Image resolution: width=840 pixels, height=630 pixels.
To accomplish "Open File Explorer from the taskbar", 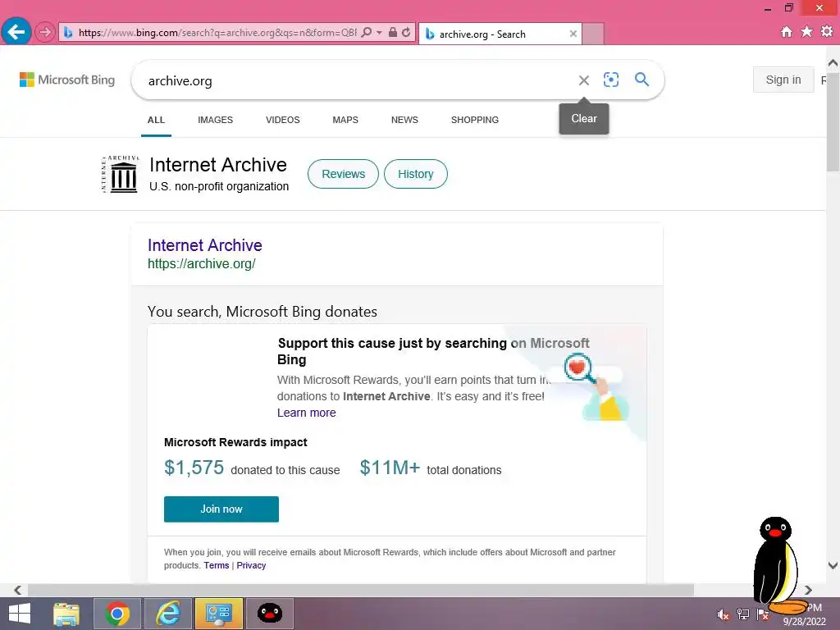I will [66, 614].
